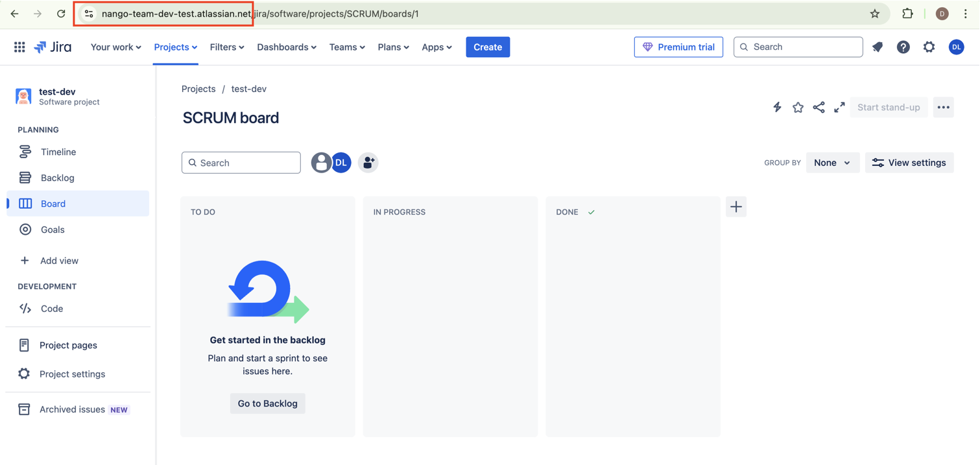Filter by the unassigned avatar

point(320,163)
